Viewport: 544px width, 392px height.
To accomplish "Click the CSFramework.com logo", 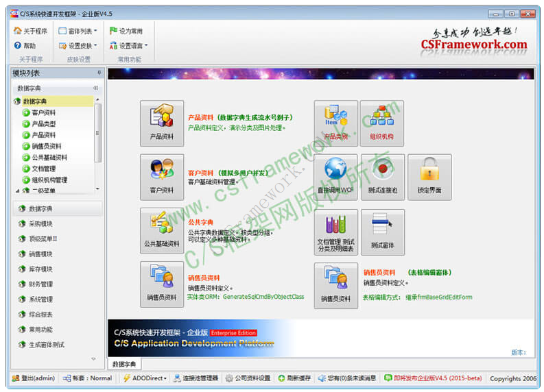I will pos(473,45).
